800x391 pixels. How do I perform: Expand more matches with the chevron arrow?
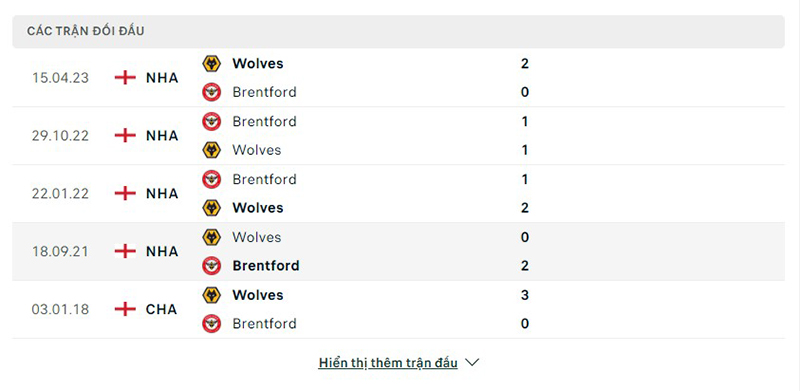point(472,363)
